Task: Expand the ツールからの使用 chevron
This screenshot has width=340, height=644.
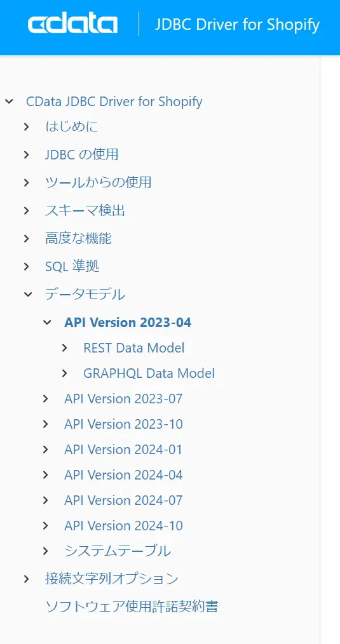Action: click(x=27, y=183)
